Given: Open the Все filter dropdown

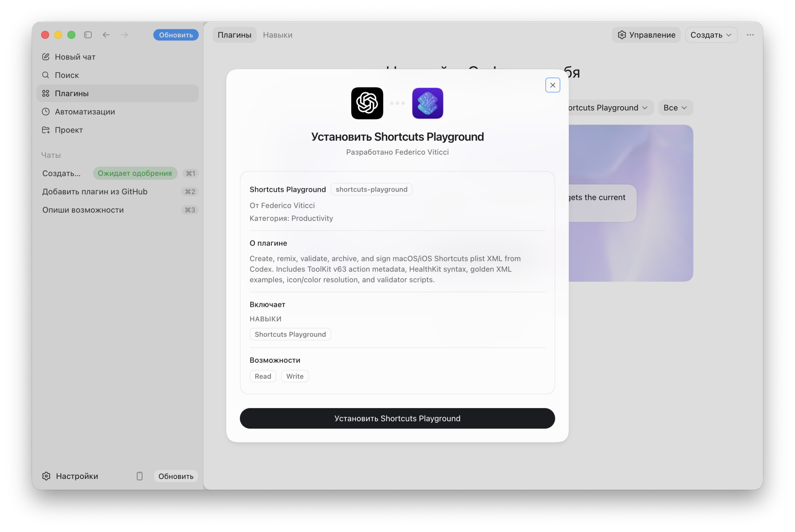Looking at the screenshot, I should tap(675, 108).
